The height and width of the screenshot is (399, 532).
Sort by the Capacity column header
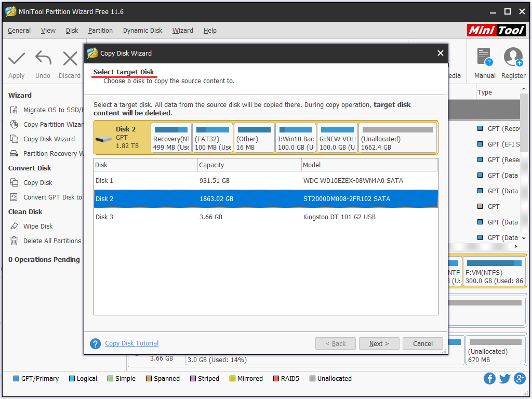pyautogui.click(x=250, y=165)
